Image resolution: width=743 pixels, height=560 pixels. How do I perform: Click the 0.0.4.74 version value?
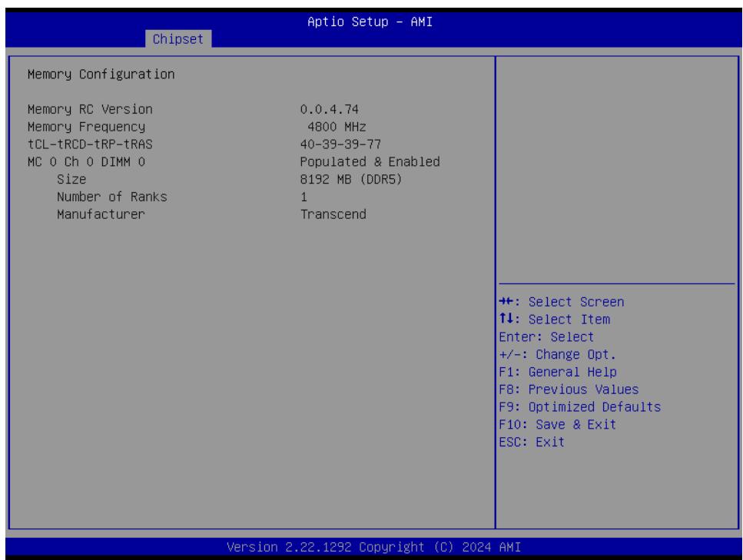330,109
